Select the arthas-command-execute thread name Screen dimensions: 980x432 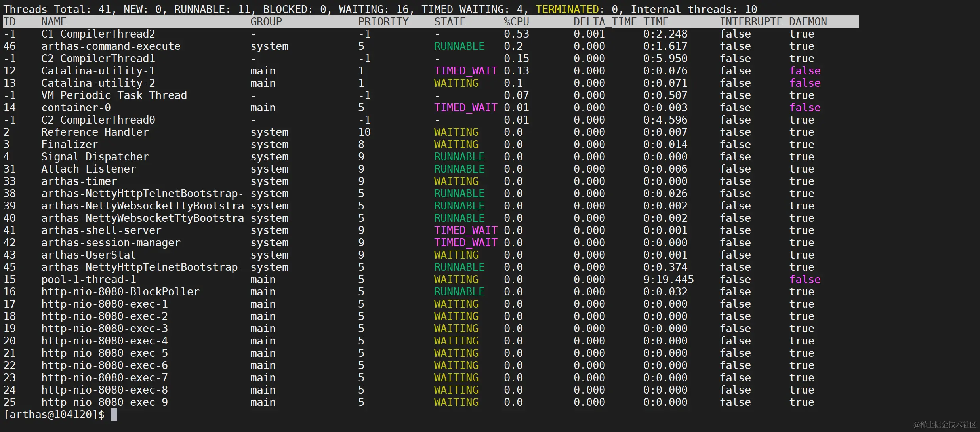[111, 46]
